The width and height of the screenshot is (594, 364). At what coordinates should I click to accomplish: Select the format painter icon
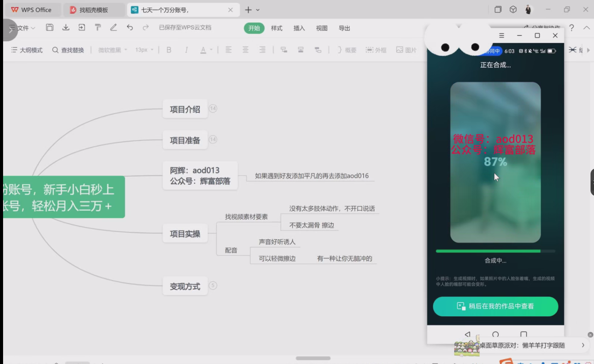[98, 27]
